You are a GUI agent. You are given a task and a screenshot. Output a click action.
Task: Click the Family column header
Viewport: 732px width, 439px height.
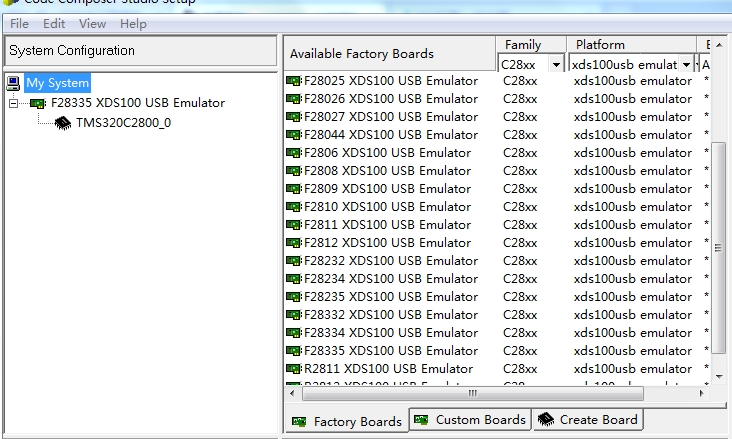pyautogui.click(x=531, y=45)
